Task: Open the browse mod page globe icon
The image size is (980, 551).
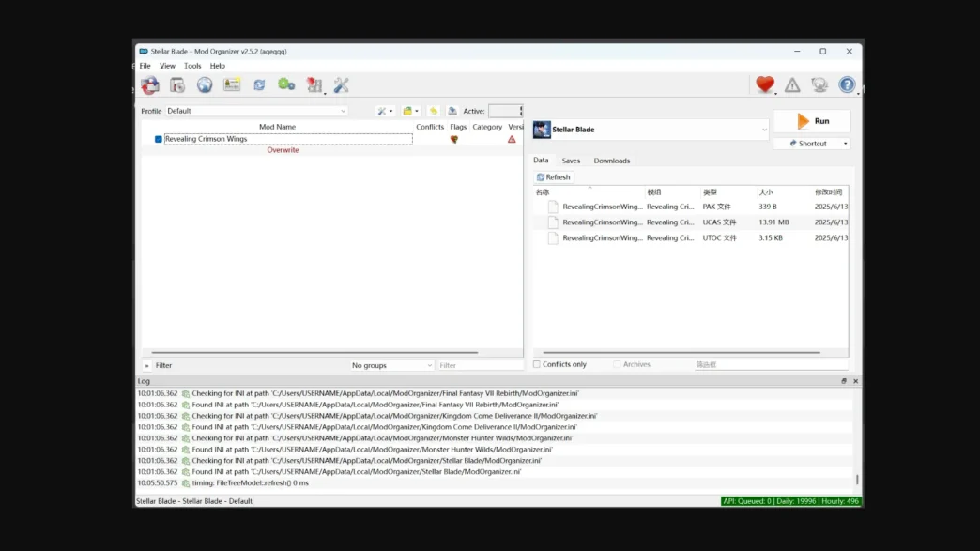Action: pos(204,84)
